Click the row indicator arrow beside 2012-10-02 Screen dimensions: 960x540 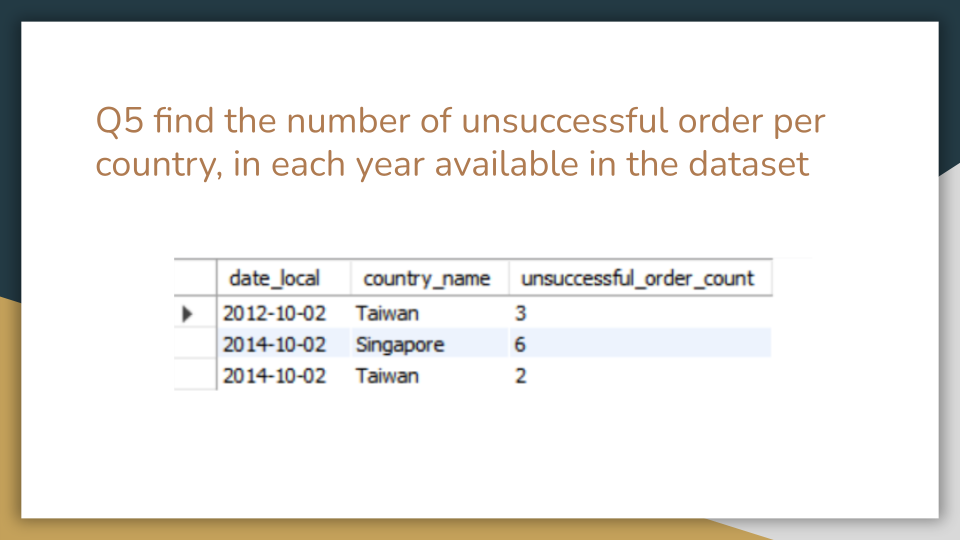pyautogui.click(x=187, y=314)
